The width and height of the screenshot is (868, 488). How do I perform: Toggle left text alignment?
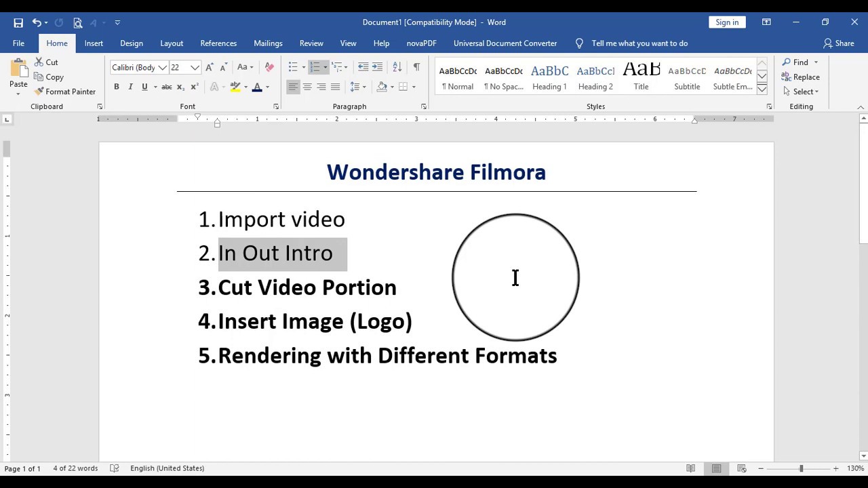pyautogui.click(x=293, y=87)
